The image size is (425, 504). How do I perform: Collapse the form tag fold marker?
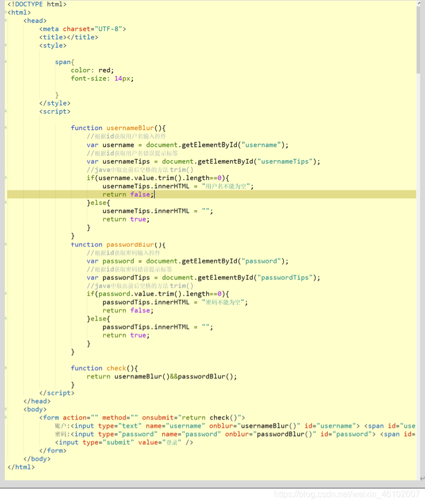pos(6,417)
